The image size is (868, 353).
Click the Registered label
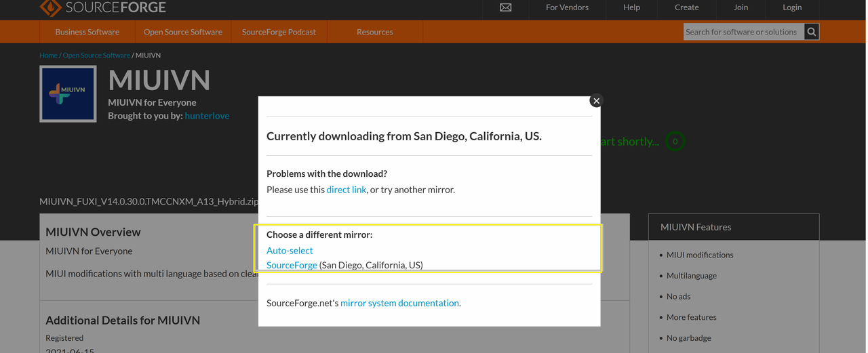[64, 337]
